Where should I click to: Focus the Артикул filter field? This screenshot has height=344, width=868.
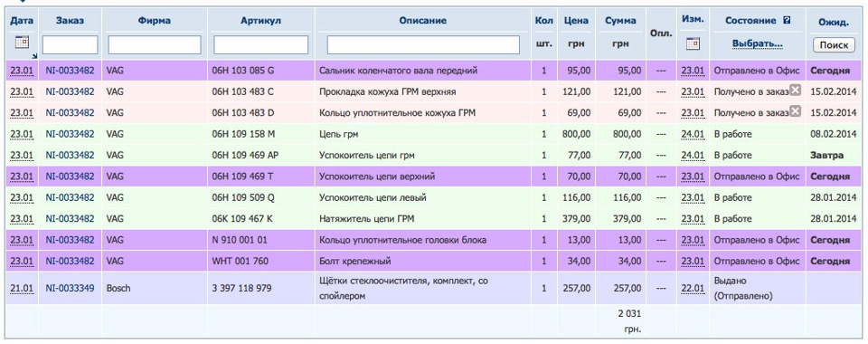tap(260, 45)
